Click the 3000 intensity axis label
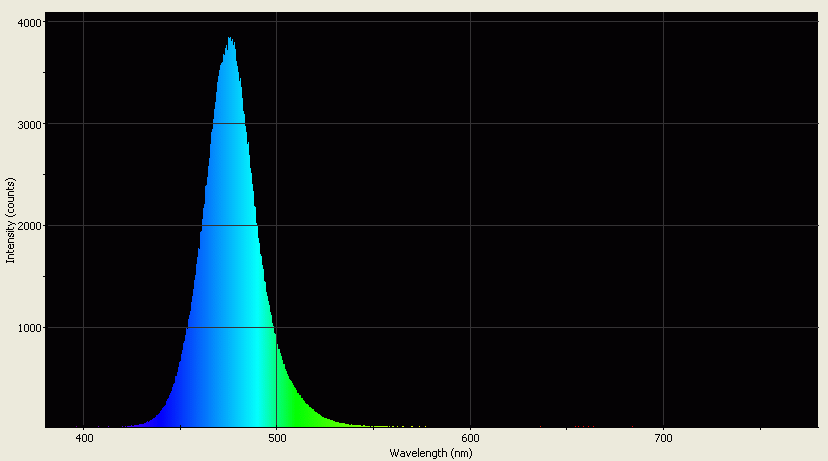Viewport: 828px width, 461px height. coord(31,125)
